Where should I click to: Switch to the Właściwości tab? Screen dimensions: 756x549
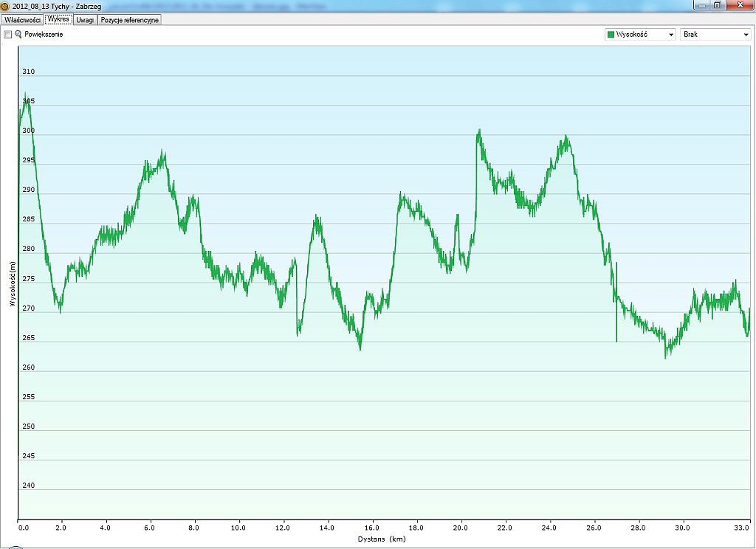22,20
